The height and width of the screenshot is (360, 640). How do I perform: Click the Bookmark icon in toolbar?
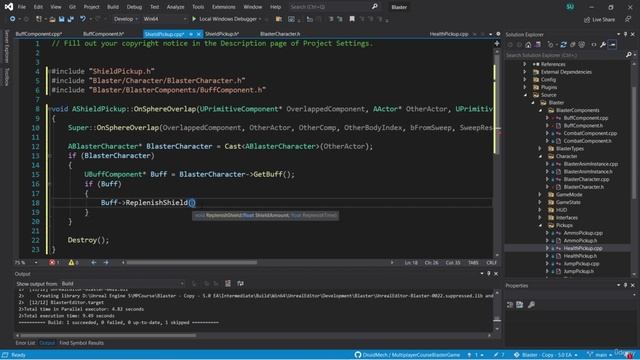tap(352, 19)
